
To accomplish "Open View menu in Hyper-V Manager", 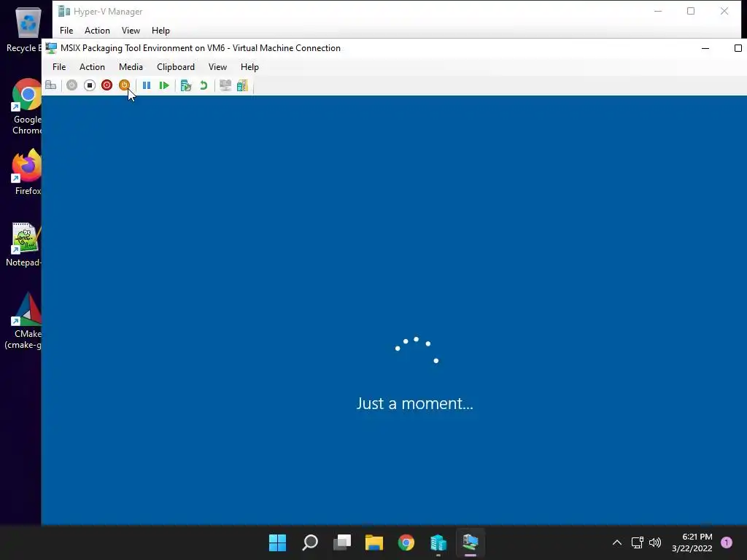I will click(x=131, y=31).
